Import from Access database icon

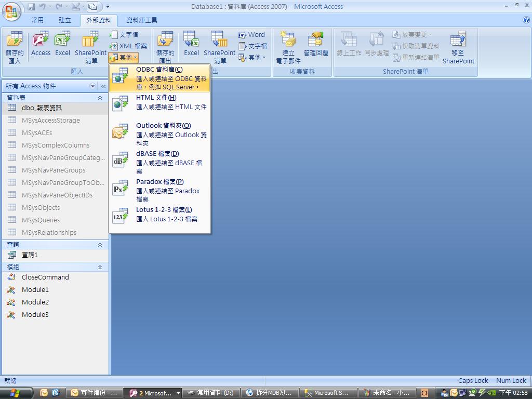click(x=41, y=44)
